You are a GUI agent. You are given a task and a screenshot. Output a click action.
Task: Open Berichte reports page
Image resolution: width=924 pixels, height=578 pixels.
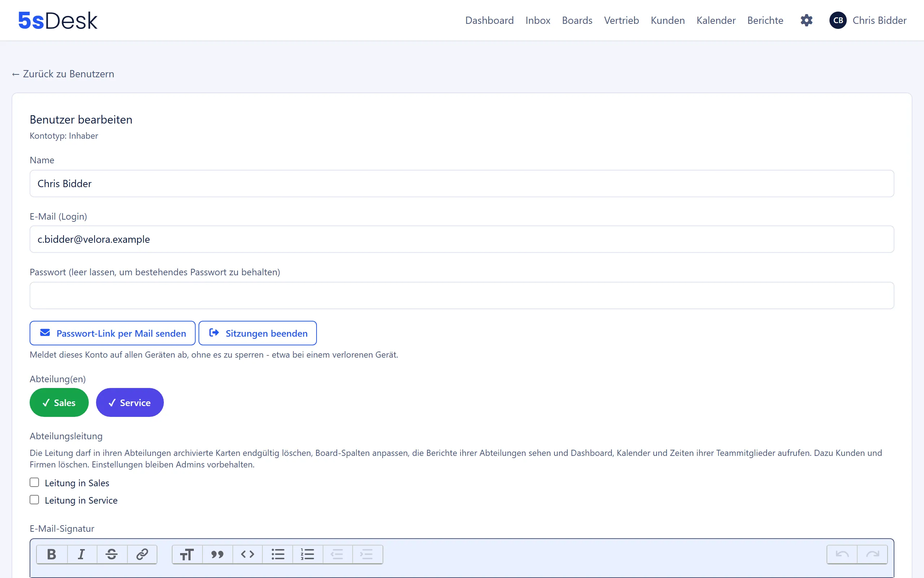coord(765,20)
